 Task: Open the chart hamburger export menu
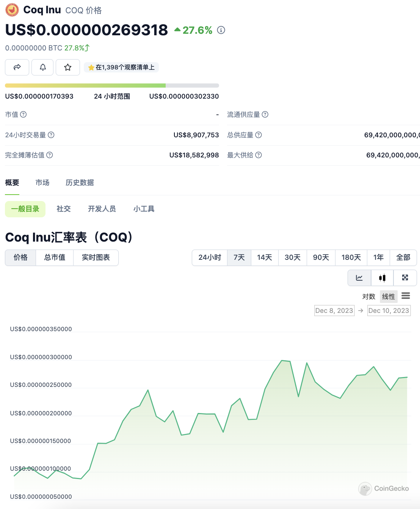coord(406,296)
